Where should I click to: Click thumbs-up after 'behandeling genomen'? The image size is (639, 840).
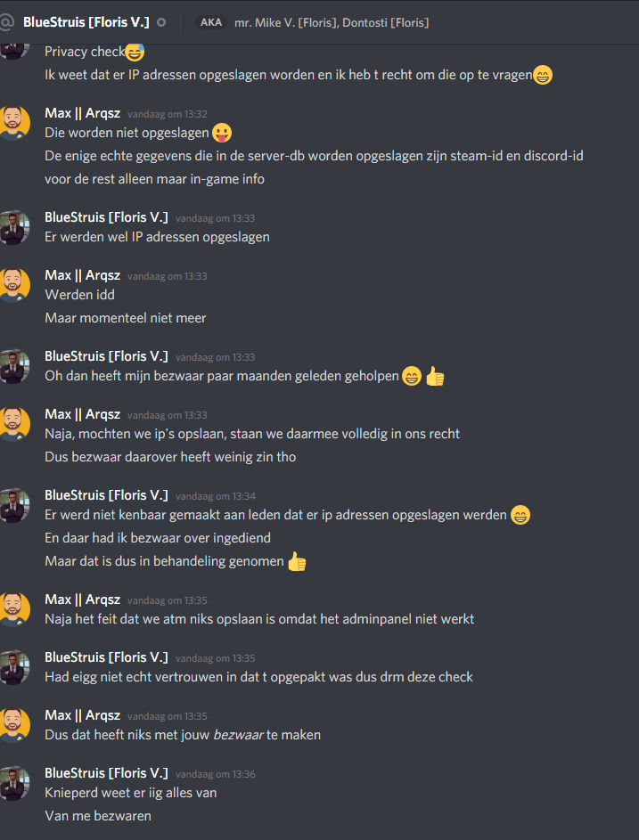[297, 561]
